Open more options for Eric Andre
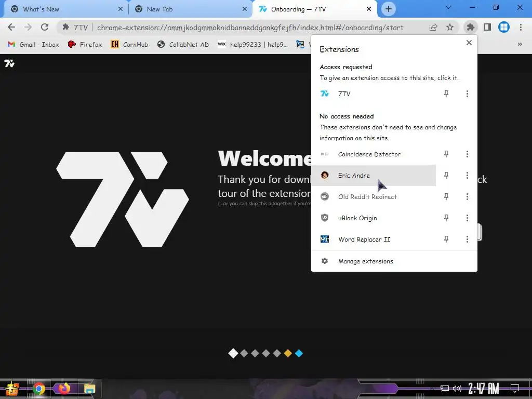This screenshot has height=399, width=532. point(467,175)
